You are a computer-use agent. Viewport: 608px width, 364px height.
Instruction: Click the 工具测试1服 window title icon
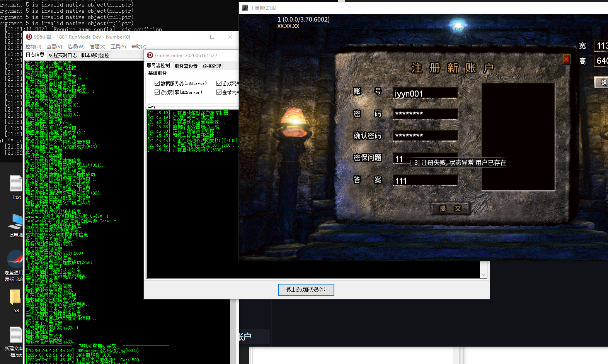click(245, 8)
